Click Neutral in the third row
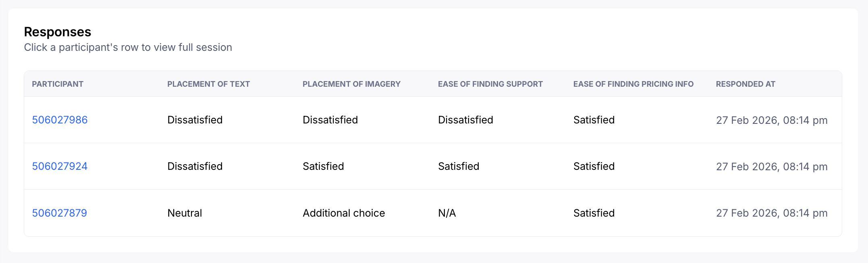The height and width of the screenshot is (263, 868). click(x=185, y=213)
